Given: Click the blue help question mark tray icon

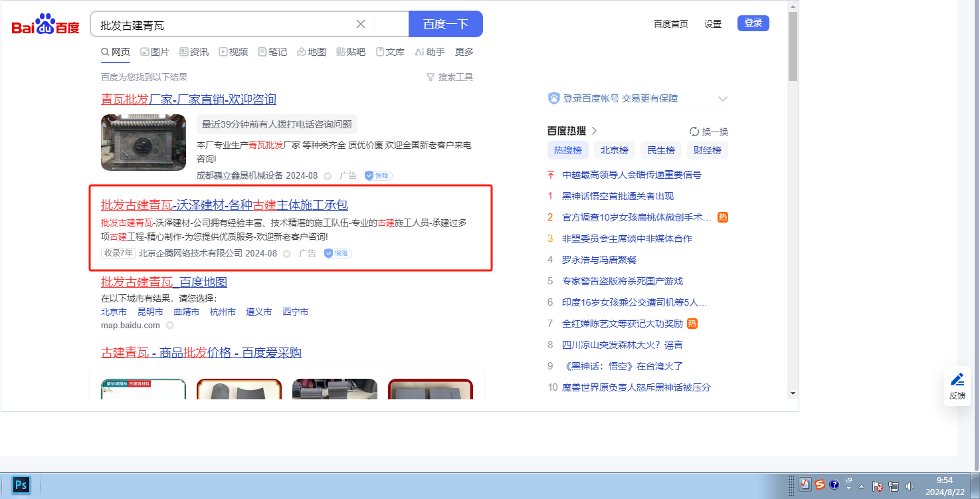Looking at the screenshot, I should pyautogui.click(x=834, y=484).
